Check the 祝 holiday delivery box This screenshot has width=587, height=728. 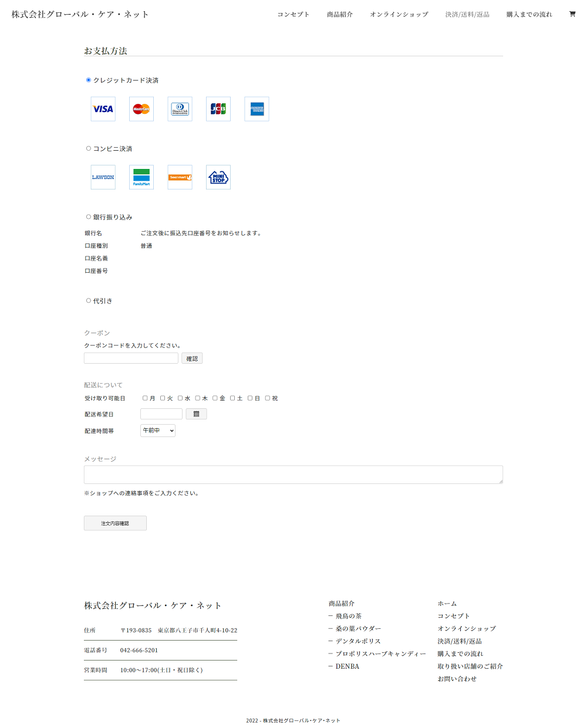(x=268, y=398)
